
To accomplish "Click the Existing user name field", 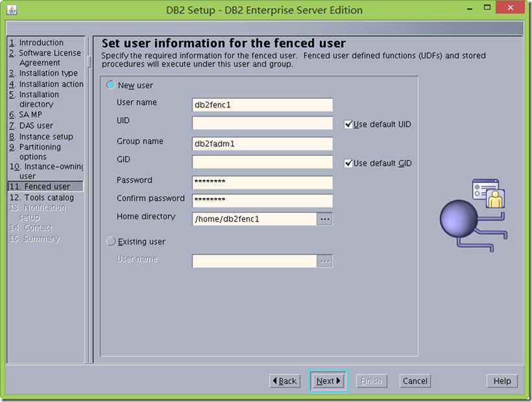I will pos(254,261).
